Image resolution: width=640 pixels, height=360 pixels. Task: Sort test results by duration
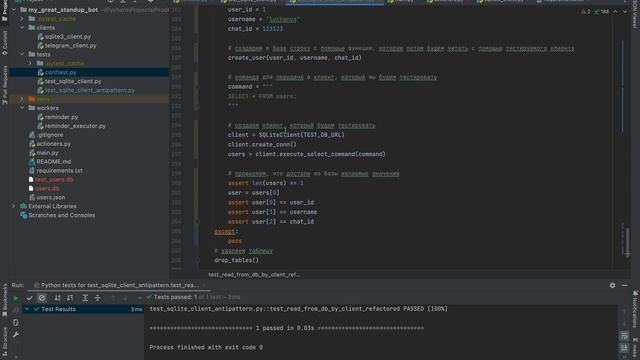(x=70, y=298)
